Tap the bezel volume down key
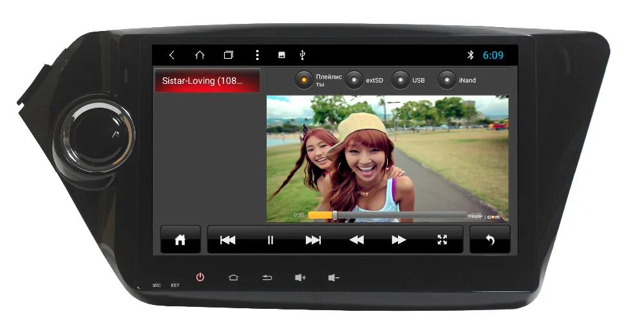Image resolution: width=644 pixels, height=325 pixels. 334,278
